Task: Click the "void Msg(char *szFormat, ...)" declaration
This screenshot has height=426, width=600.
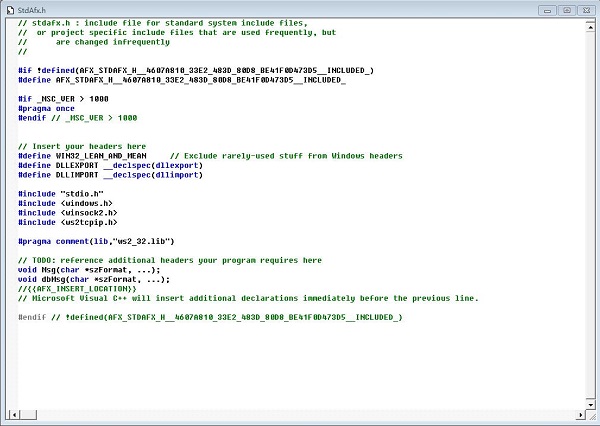Action: point(89,270)
